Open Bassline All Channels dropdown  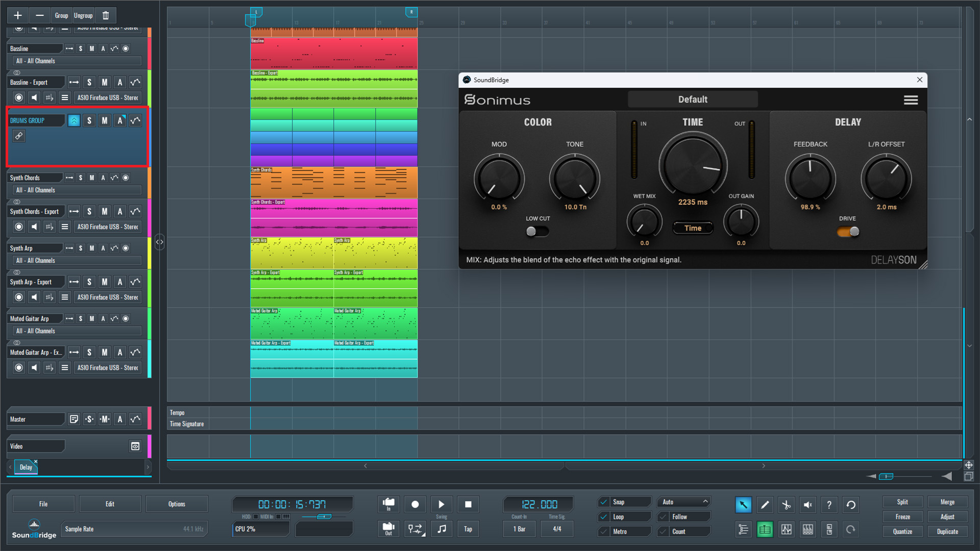[77, 61]
